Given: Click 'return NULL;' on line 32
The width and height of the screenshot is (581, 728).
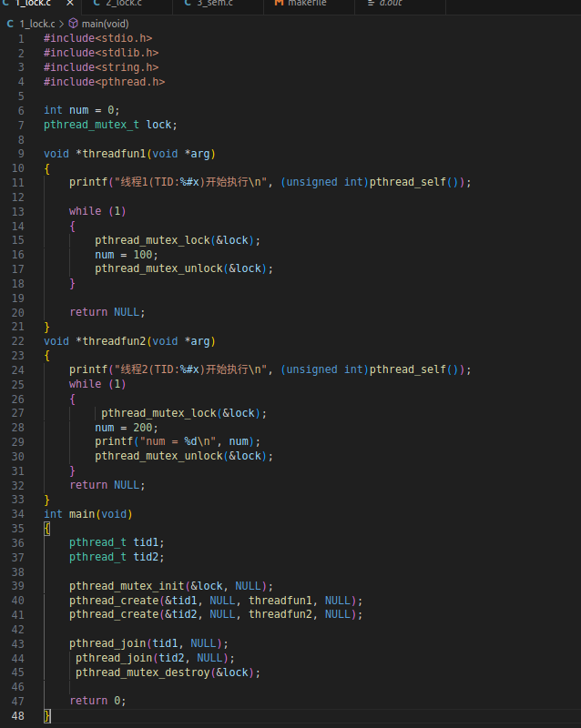Looking at the screenshot, I should [x=107, y=485].
